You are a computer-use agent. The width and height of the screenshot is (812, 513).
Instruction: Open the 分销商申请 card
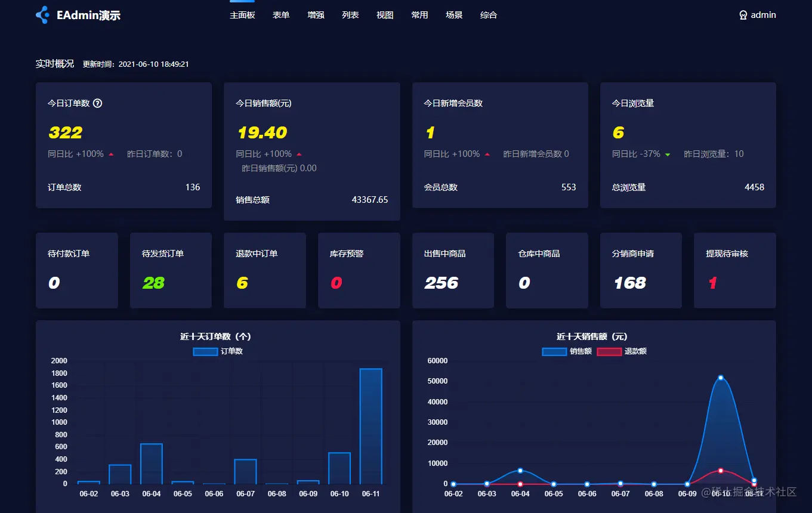click(641, 270)
